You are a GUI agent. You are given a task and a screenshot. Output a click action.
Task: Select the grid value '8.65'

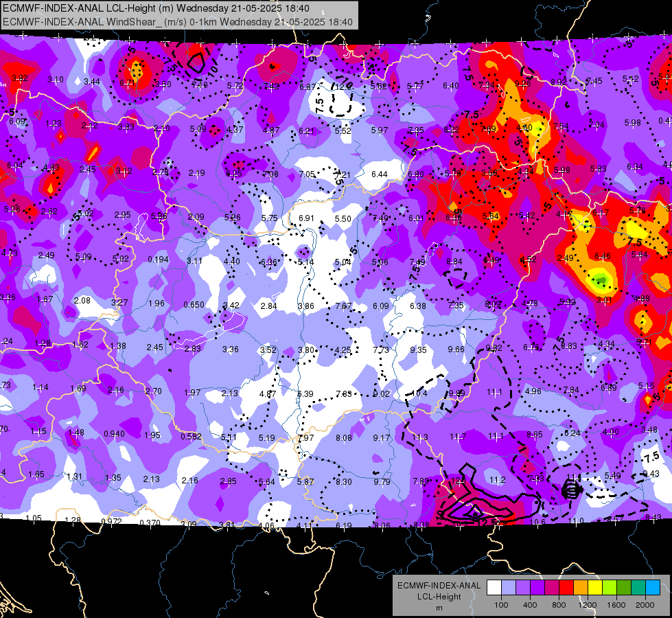coord(535,435)
